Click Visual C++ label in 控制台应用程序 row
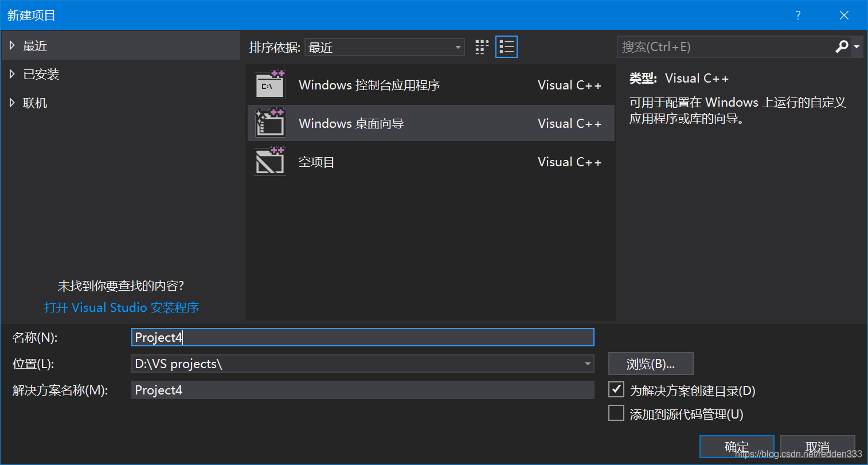This screenshot has height=465, width=868. tap(570, 85)
